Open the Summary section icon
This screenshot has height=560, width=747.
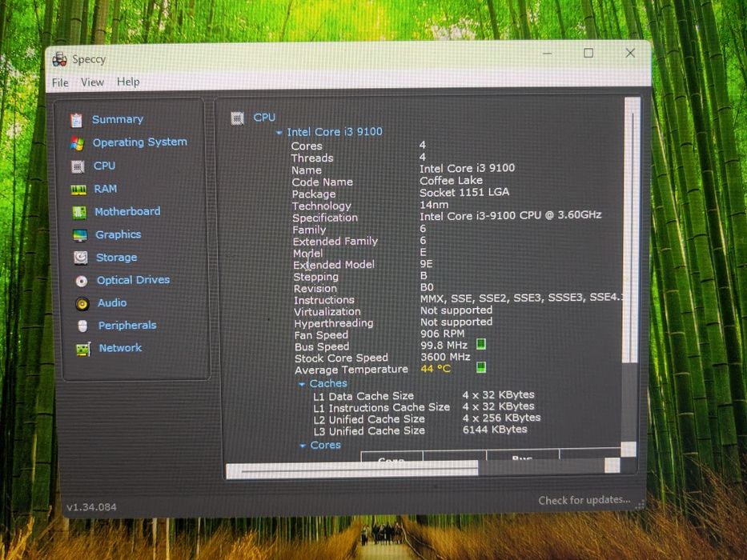76,120
